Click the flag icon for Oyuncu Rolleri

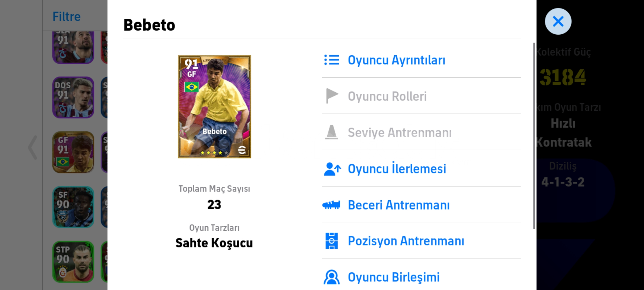tap(332, 96)
